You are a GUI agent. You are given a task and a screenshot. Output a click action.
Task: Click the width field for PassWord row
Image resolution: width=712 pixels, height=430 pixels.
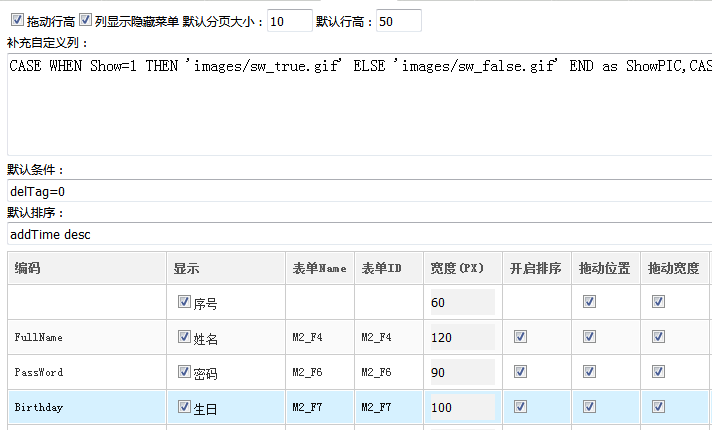[x=462, y=372]
